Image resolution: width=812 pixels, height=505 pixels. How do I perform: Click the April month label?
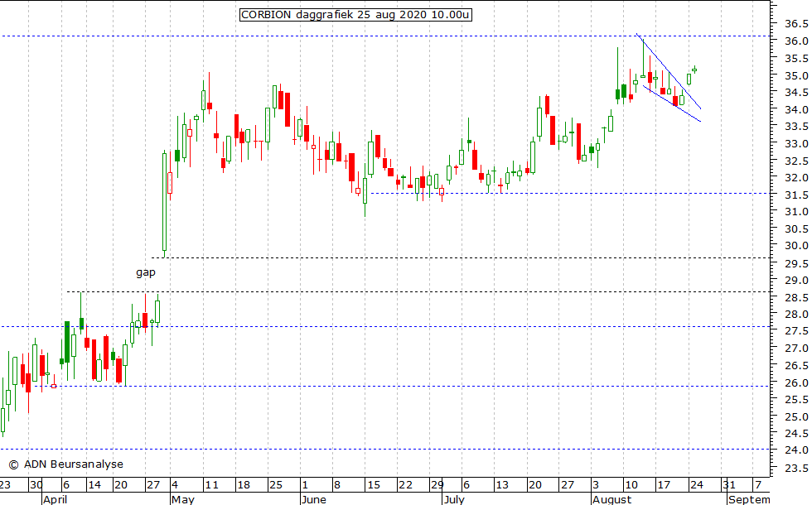(x=55, y=499)
